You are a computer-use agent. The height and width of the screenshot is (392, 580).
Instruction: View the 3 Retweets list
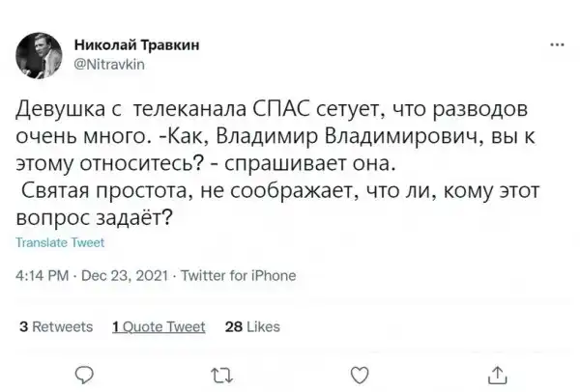click(x=56, y=326)
